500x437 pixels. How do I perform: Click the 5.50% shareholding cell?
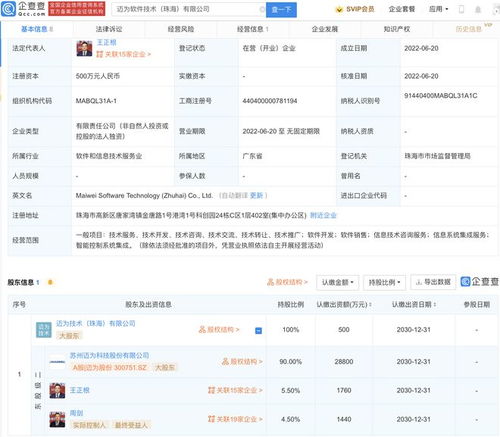291,390
